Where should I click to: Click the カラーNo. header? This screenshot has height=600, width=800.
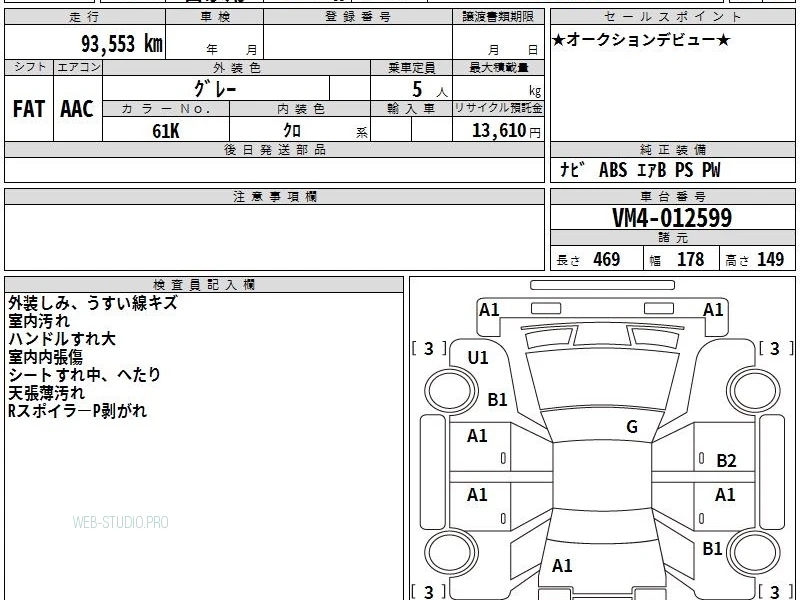166,109
